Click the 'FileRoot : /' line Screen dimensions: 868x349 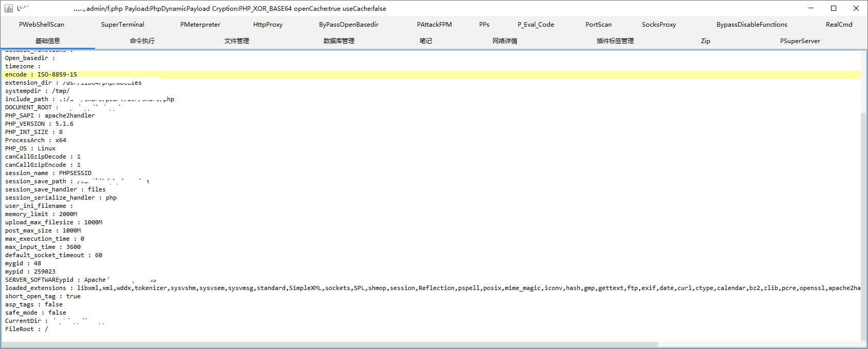(27, 329)
